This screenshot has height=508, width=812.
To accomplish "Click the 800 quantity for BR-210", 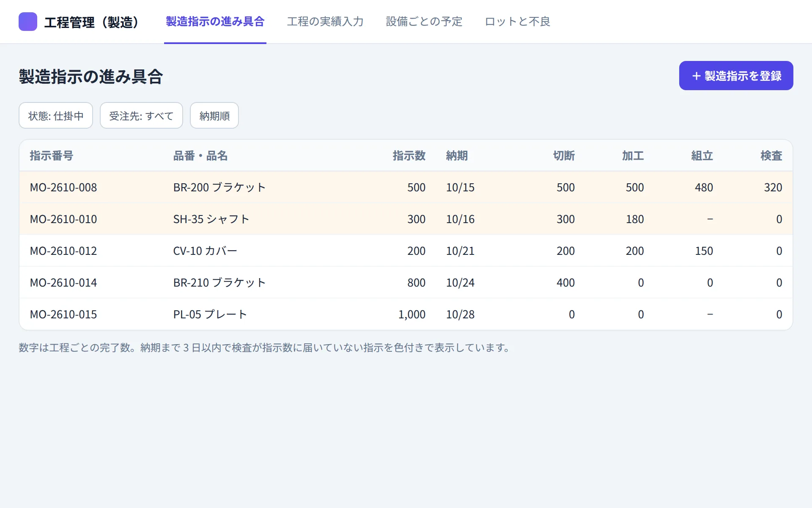I will (x=417, y=283).
